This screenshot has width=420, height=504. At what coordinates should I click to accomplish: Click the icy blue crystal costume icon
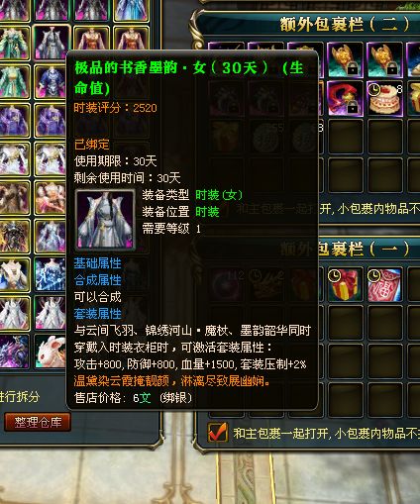[x=51, y=275]
